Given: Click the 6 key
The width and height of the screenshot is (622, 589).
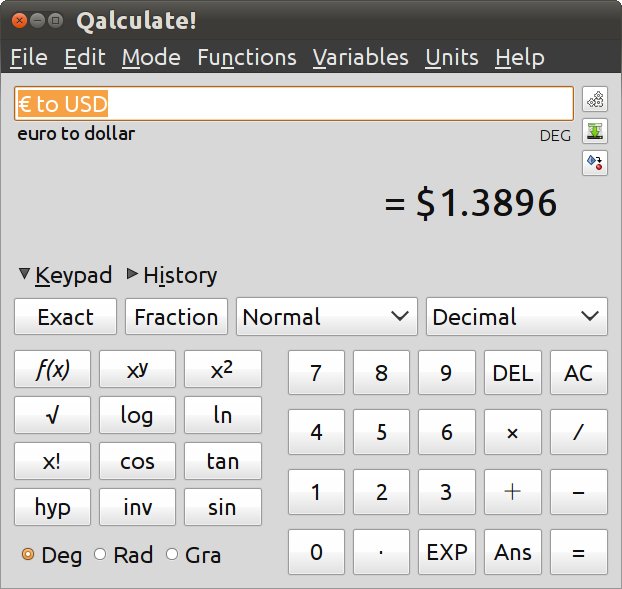Looking at the screenshot, I should click(x=447, y=432).
